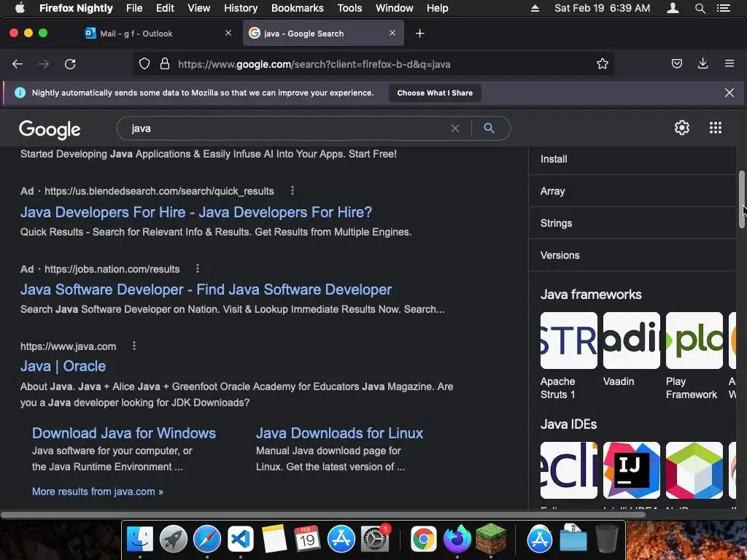Open the Vaadin framework thumbnail
The width and height of the screenshot is (747, 560).
click(x=631, y=341)
